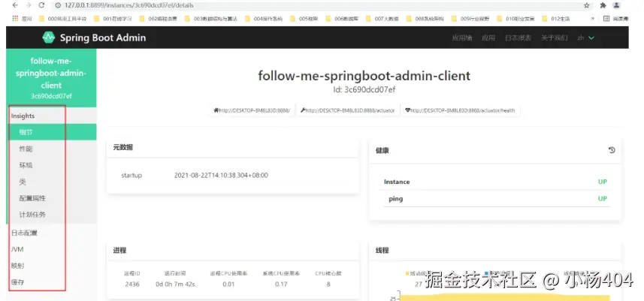Open the 002 bookmark folder
The width and height of the screenshot is (644, 301).
point(159,19)
